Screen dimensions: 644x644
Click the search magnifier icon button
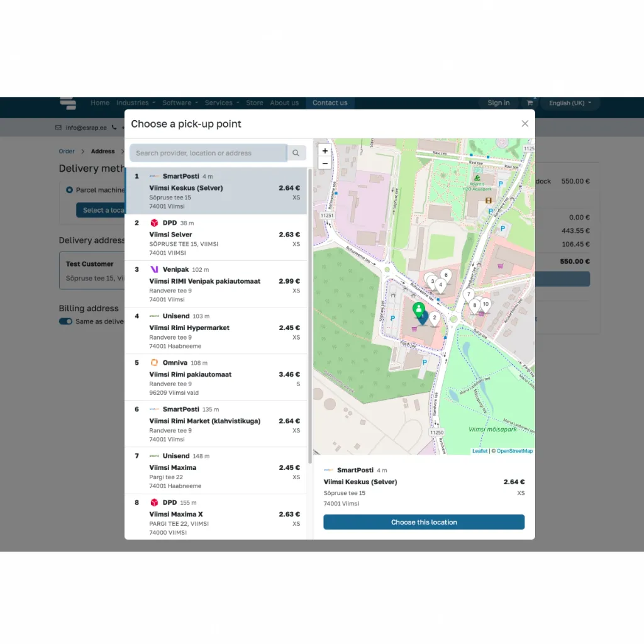coord(296,153)
